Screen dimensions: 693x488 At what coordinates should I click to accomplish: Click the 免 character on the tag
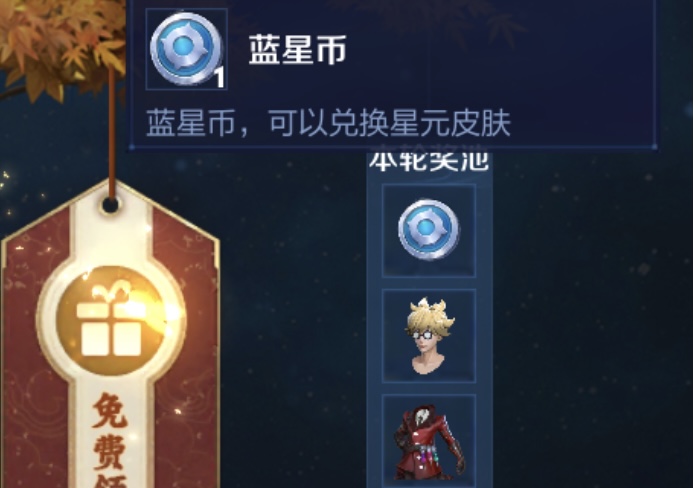[111, 410]
